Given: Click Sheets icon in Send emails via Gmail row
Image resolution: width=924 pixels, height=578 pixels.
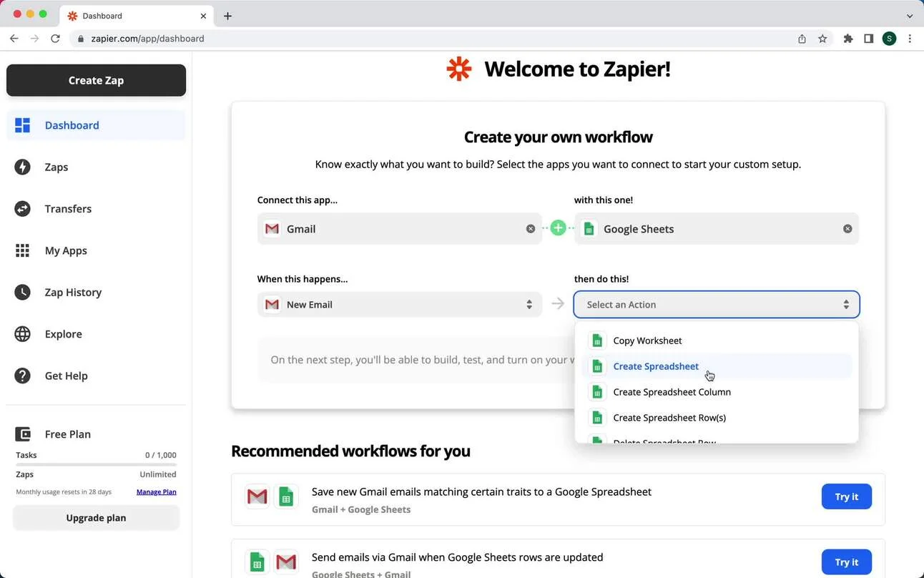Looking at the screenshot, I should pos(257,562).
